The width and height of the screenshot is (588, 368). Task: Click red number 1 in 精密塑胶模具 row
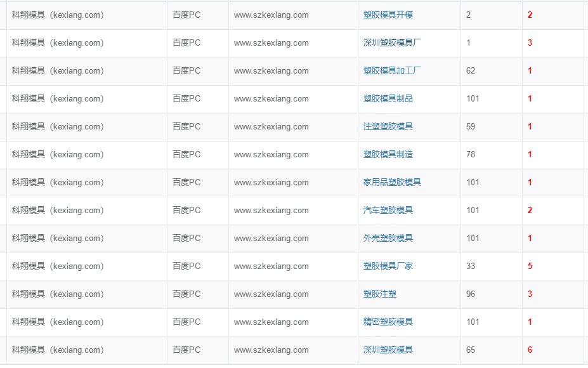(530, 322)
